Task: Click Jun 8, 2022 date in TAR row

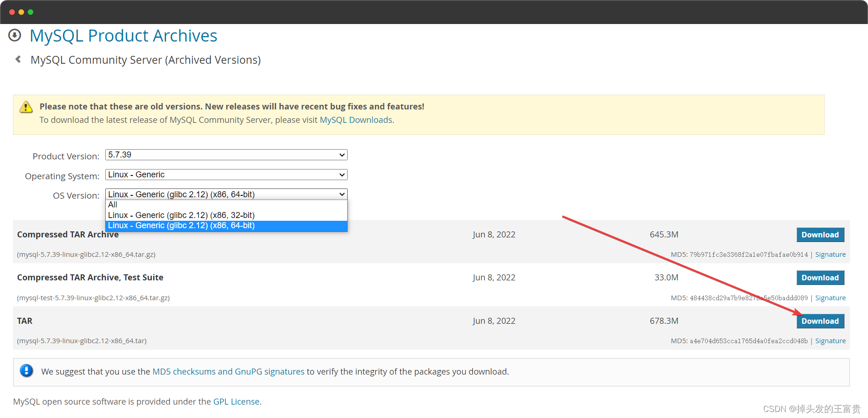Action: 494,321
